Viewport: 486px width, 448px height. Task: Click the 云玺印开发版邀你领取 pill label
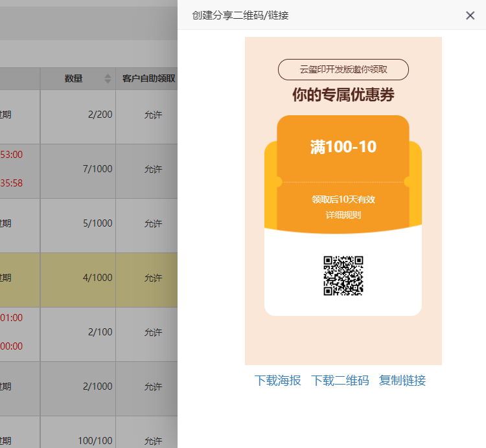343,69
